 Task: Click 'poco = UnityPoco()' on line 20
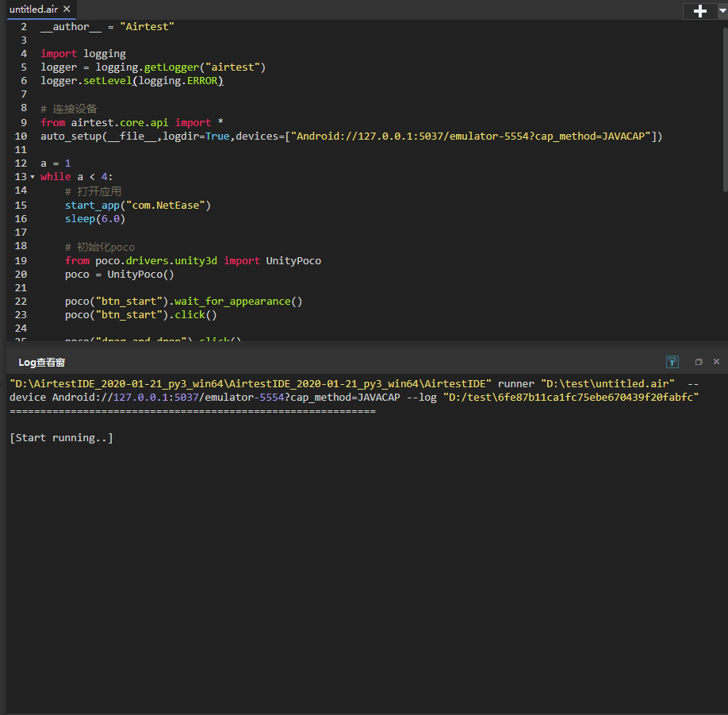(119, 275)
